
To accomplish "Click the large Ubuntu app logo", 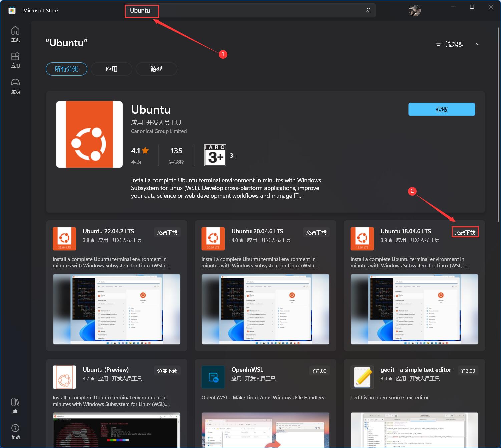I will tap(89, 134).
